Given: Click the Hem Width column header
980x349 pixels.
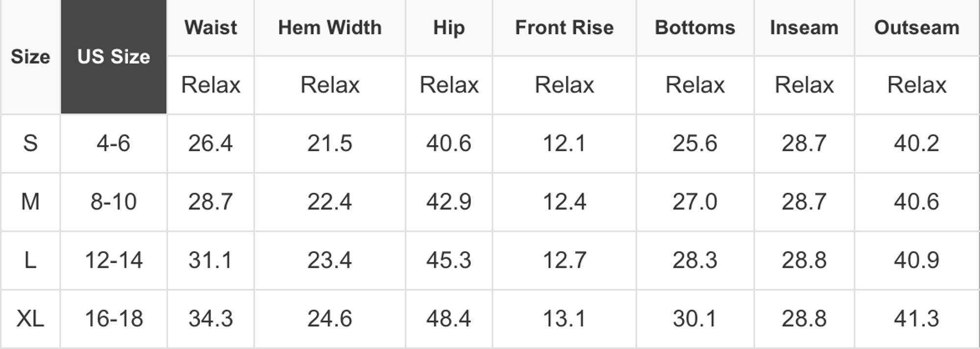Looking at the screenshot, I should tap(330, 27).
